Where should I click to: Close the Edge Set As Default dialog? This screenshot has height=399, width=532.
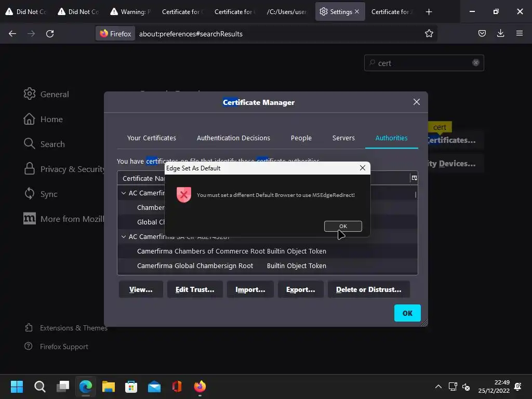(x=362, y=168)
